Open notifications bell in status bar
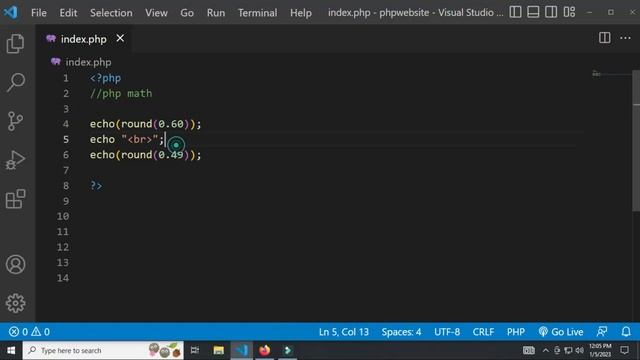 pyautogui.click(x=626, y=332)
